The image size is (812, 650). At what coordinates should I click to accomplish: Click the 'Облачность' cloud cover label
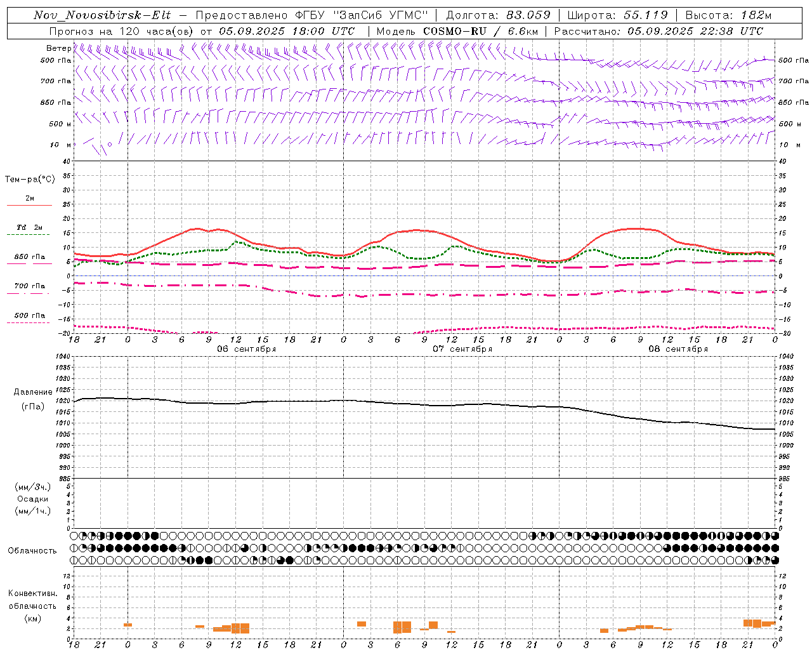pos(32,550)
